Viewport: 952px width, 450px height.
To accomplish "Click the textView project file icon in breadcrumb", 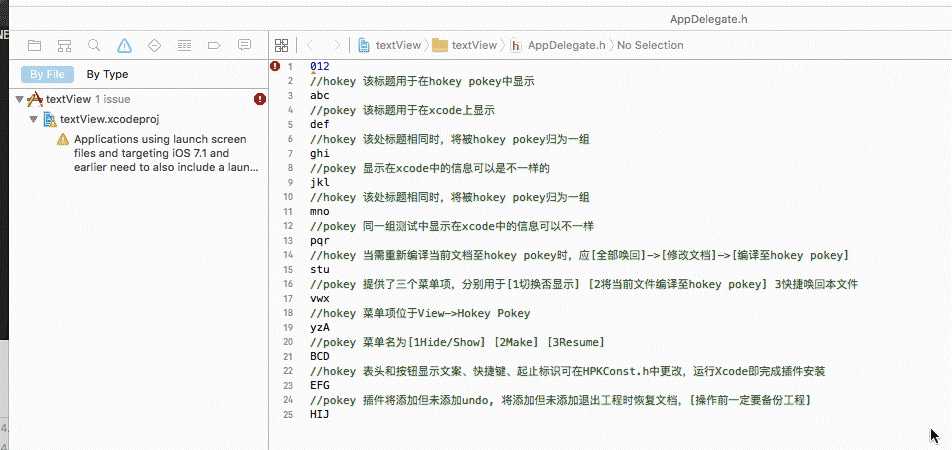I will tap(364, 45).
